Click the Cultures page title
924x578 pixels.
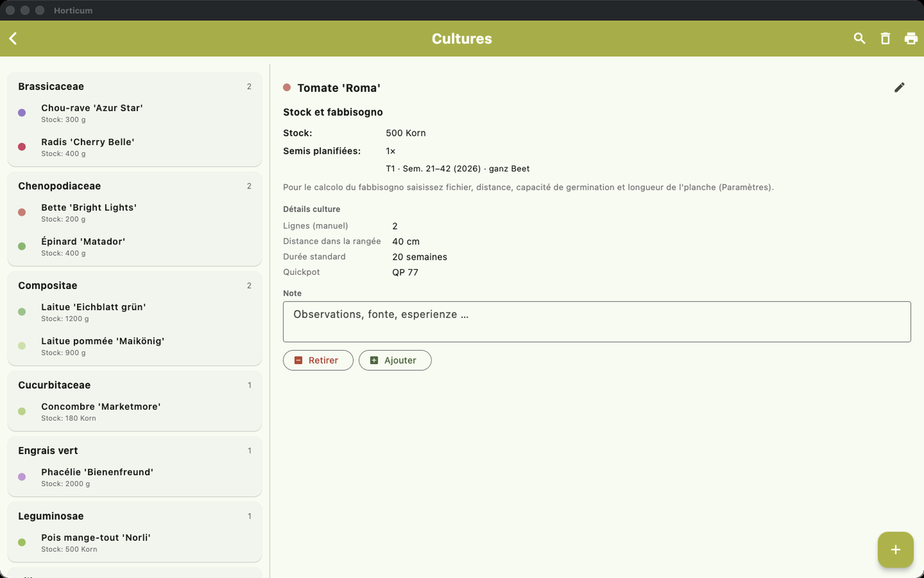462,39
